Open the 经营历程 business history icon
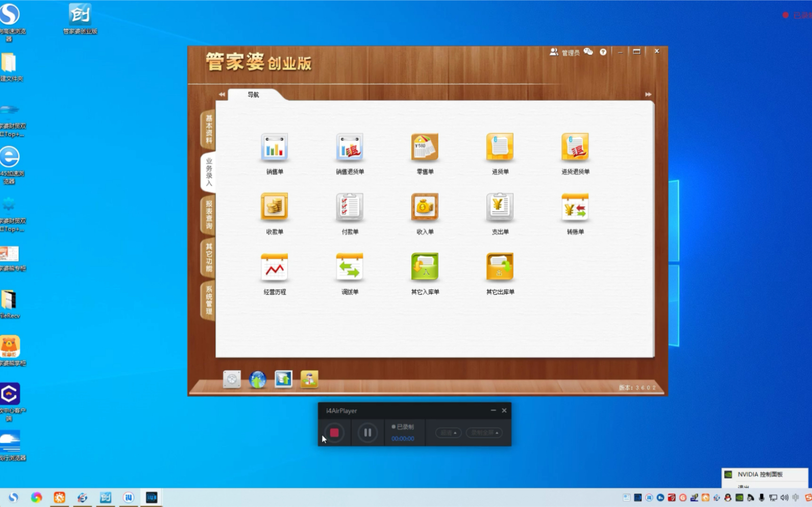Image resolution: width=812 pixels, height=507 pixels. click(275, 268)
